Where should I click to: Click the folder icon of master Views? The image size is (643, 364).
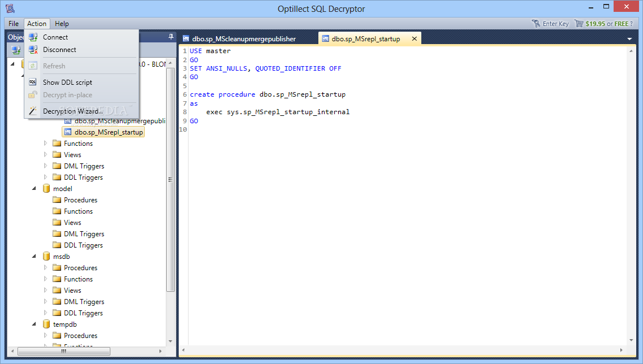(x=57, y=154)
